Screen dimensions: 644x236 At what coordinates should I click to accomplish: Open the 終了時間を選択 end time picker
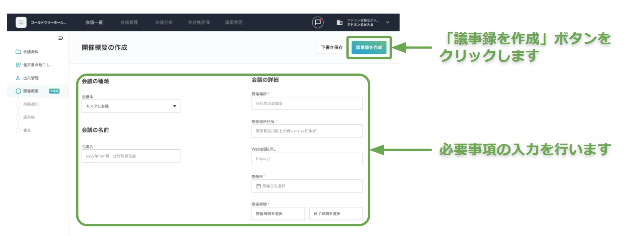pyautogui.click(x=336, y=214)
